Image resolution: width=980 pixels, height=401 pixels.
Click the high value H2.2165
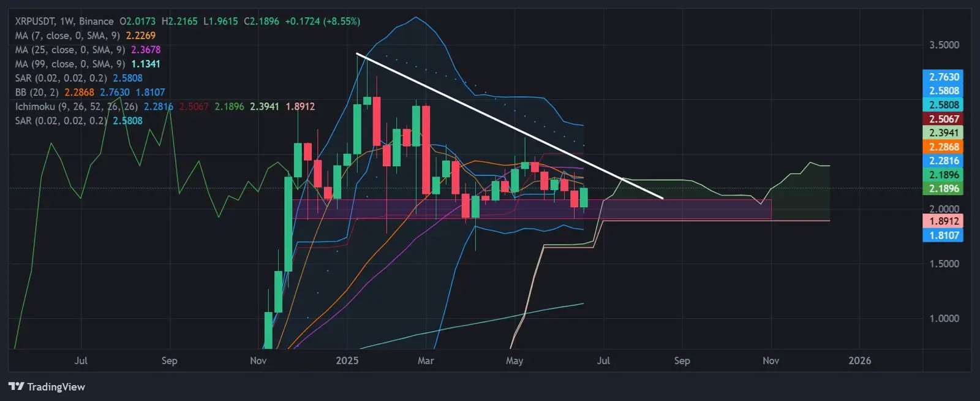coord(179,21)
